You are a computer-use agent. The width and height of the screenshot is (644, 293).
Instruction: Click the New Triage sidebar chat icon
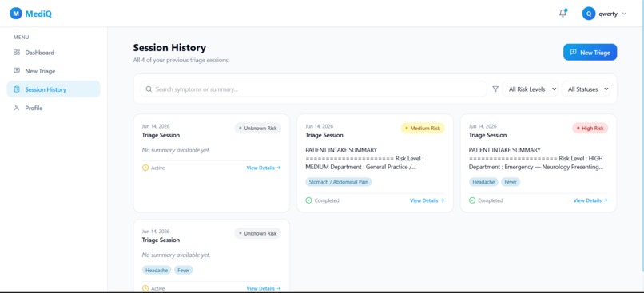click(x=17, y=70)
